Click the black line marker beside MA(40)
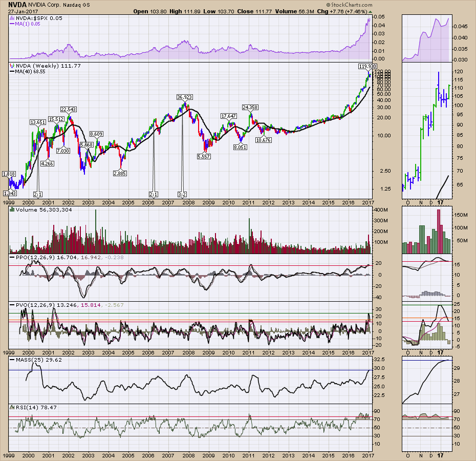Image resolution: width=476 pixels, height=461 pixels. click(12, 72)
